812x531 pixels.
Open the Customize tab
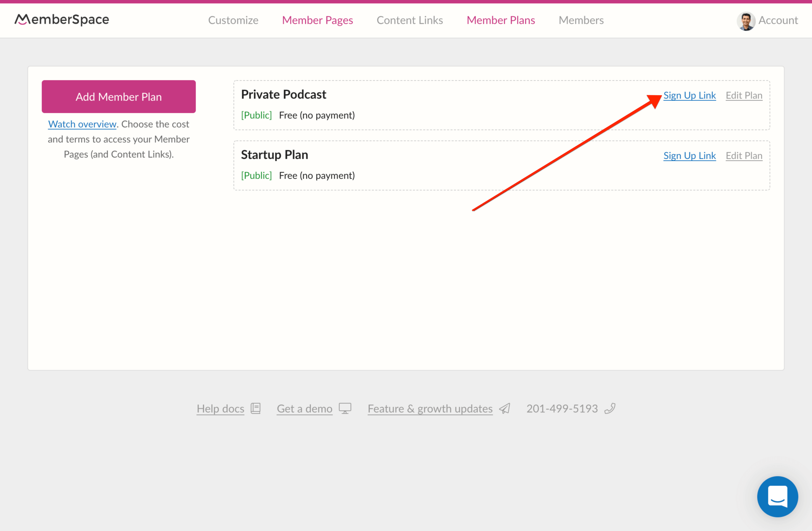(233, 20)
